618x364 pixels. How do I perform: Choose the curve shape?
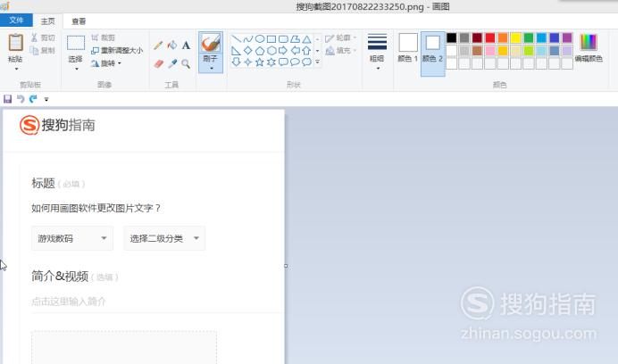pyautogui.click(x=248, y=39)
